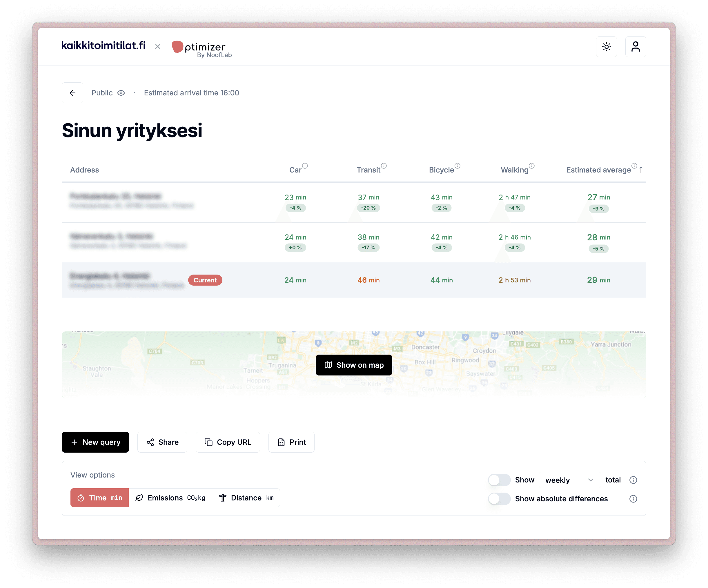Image resolution: width=708 pixels, height=588 pixels.
Task: Click the +0 % car badge
Action: coord(295,248)
